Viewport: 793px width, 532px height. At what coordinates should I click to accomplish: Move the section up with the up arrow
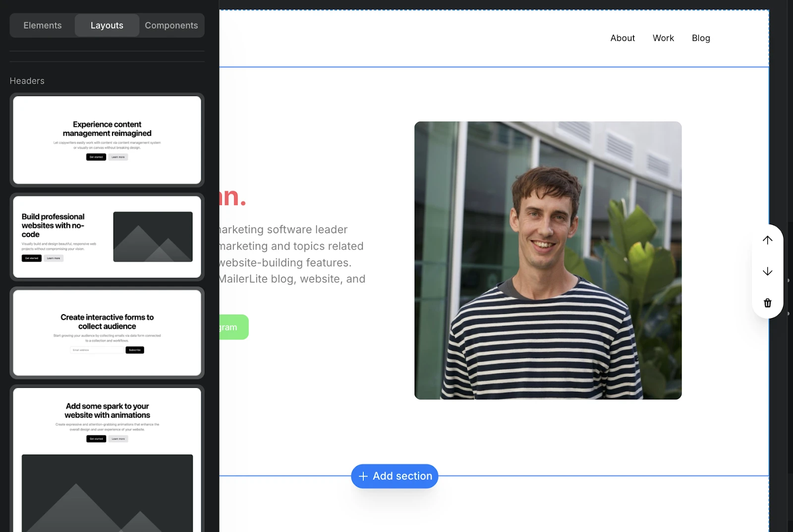(x=767, y=240)
